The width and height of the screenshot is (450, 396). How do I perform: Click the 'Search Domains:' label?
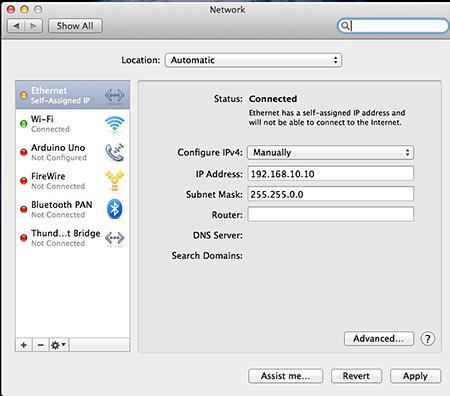click(207, 256)
